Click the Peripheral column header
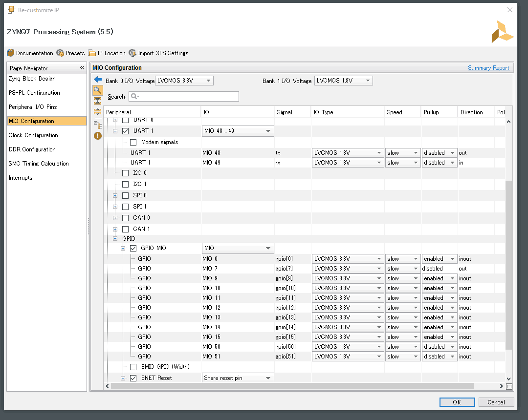This screenshot has height=420, width=528. click(153, 112)
